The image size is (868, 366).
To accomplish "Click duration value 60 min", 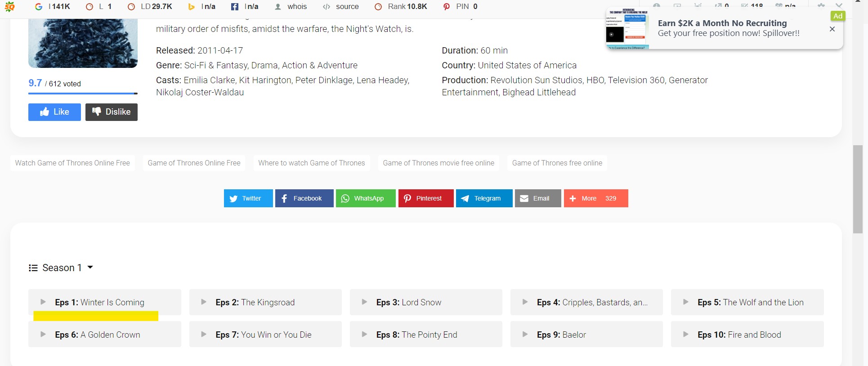I will coord(494,50).
